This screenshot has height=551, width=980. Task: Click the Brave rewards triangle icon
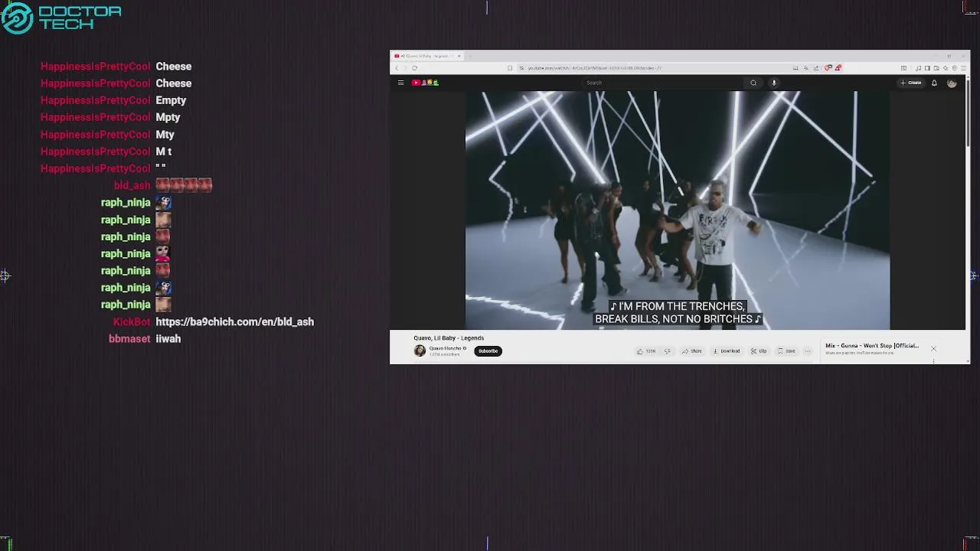pyautogui.click(x=838, y=68)
